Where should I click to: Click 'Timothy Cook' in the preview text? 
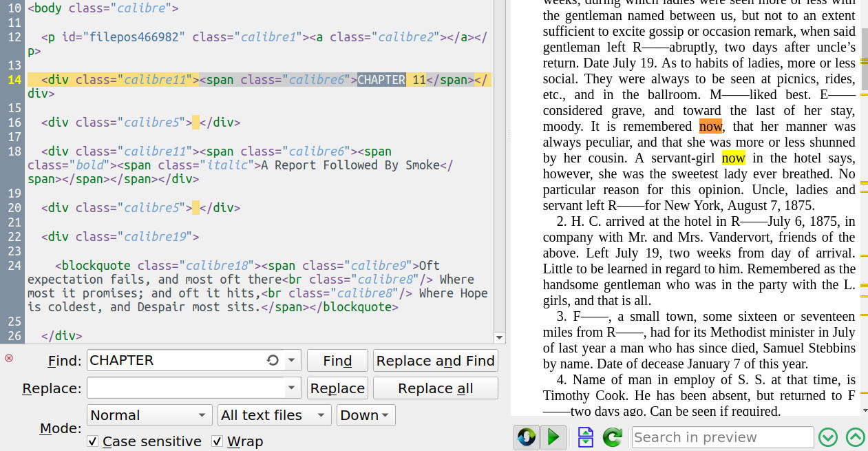(x=582, y=395)
